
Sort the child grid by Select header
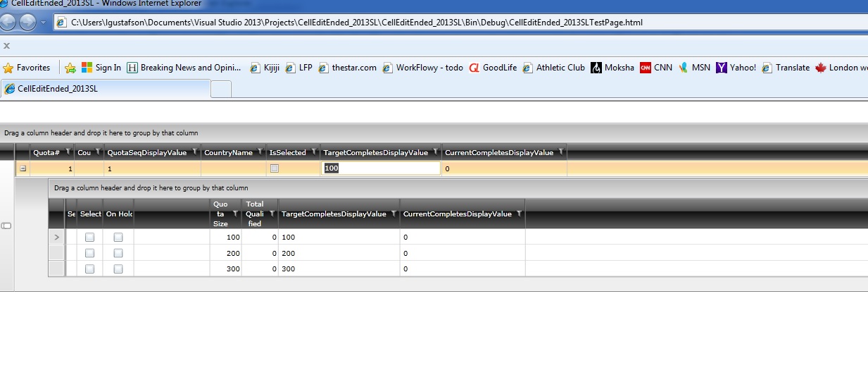(x=90, y=214)
